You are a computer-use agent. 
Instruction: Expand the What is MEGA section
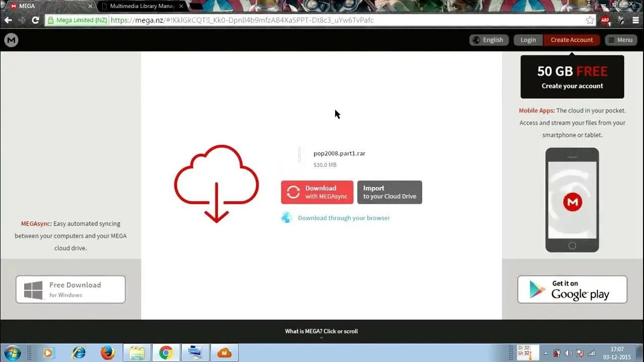coord(321,332)
